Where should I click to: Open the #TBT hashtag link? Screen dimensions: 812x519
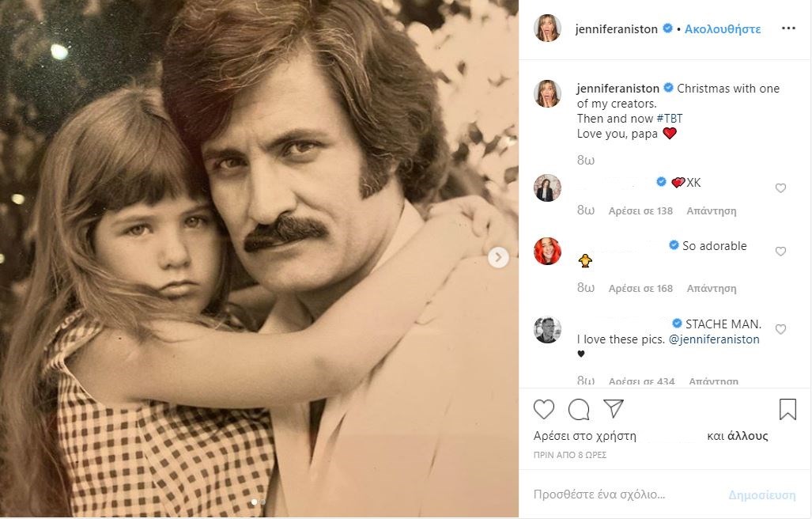[x=669, y=119]
